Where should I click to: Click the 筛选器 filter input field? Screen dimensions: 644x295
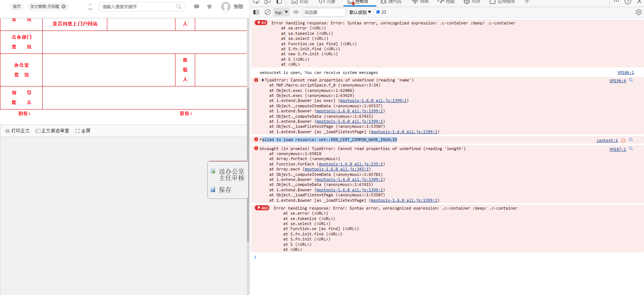[324, 12]
